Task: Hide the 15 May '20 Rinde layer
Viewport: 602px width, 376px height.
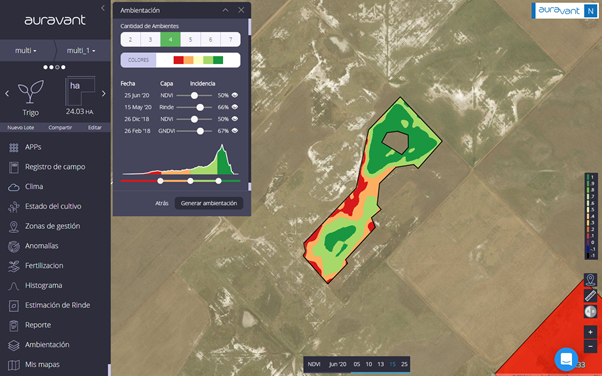Action: (235, 107)
